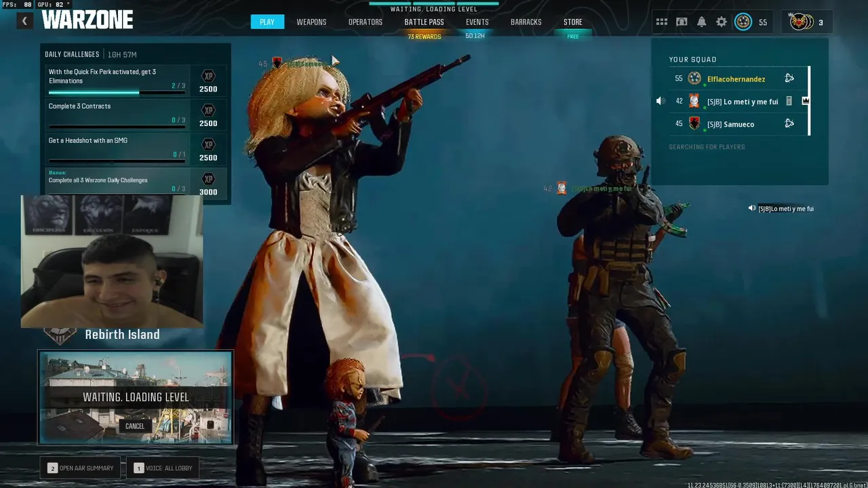Click the Quick Fix challenge progress bar
Screen dimensions: 868x488
click(117, 92)
